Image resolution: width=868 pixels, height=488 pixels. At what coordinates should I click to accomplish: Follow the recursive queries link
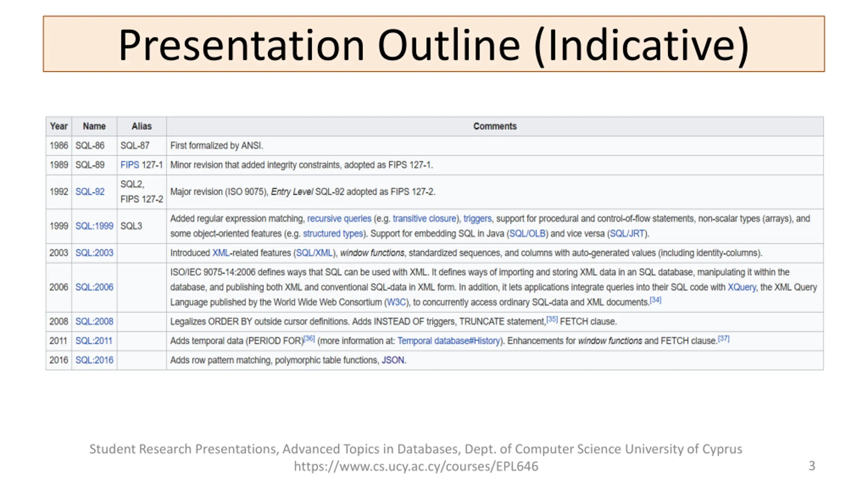pyautogui.click(x=339, y=219)
